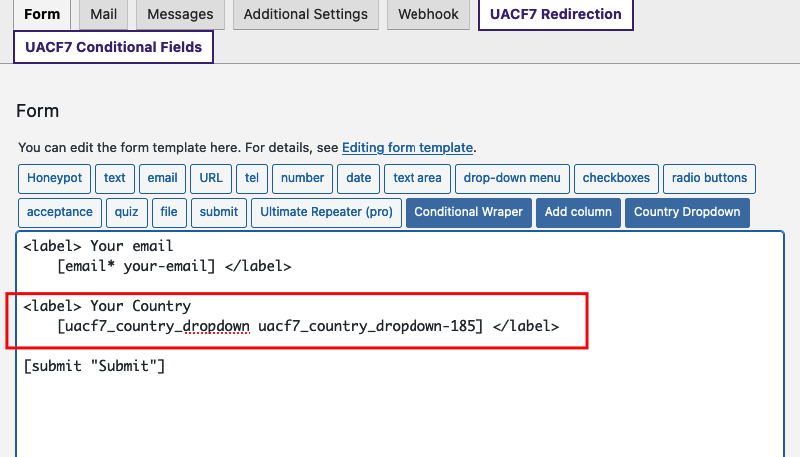Add a URL field tag
Viewport: 800px width, 457px height.
(211, 179)
